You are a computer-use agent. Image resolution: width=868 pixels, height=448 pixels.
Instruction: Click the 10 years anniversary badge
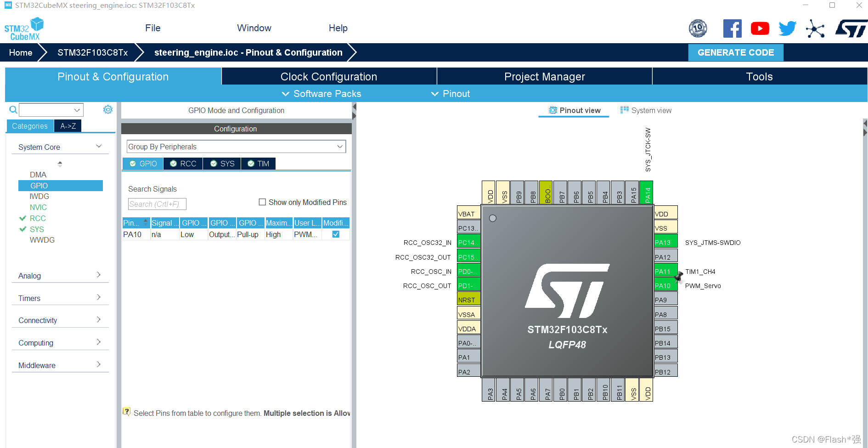698,28
